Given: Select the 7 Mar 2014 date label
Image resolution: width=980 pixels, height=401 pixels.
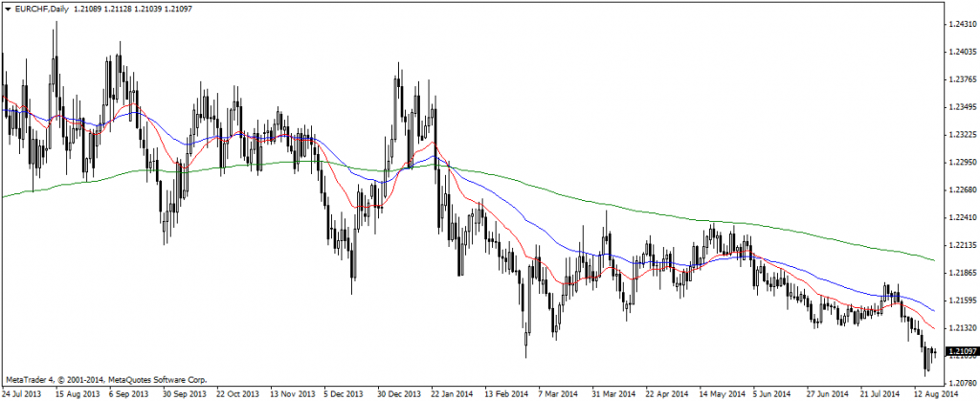Looking at the screenshot, I should click(556, 392).
